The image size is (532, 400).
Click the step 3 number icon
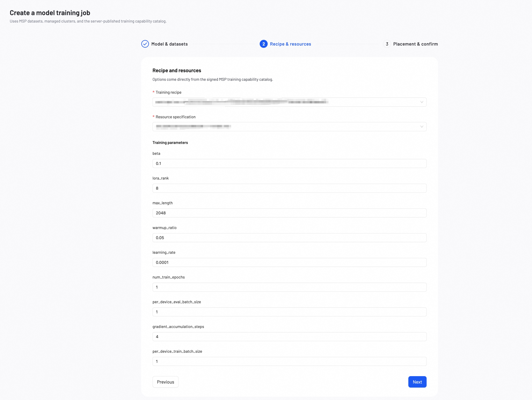click(387, 44)
